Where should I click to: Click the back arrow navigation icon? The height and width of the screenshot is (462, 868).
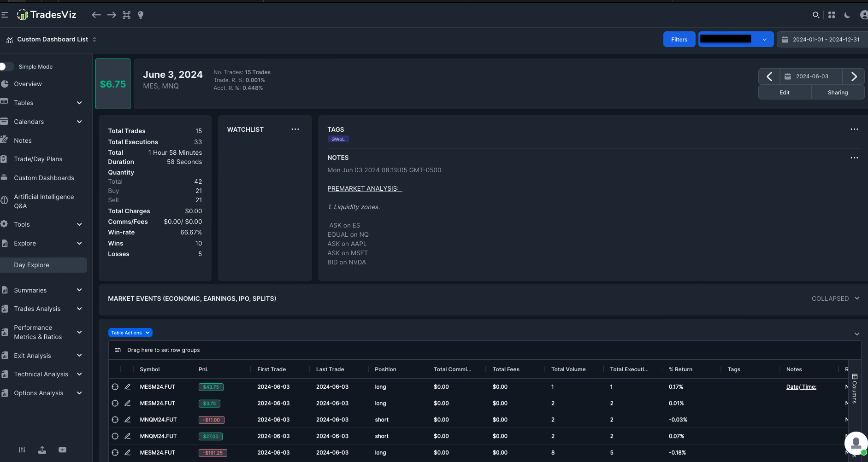[x=96, y=15]
